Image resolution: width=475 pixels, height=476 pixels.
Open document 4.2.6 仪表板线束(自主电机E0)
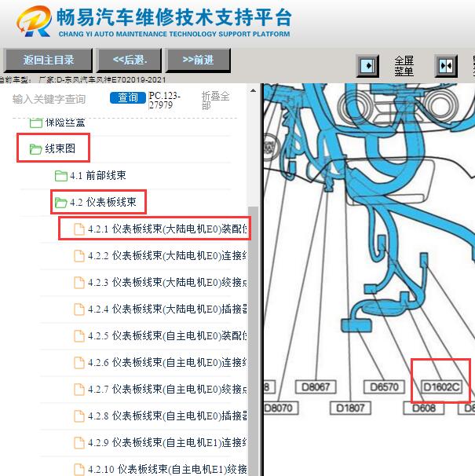pyautogui.click(x=161, y=362)
